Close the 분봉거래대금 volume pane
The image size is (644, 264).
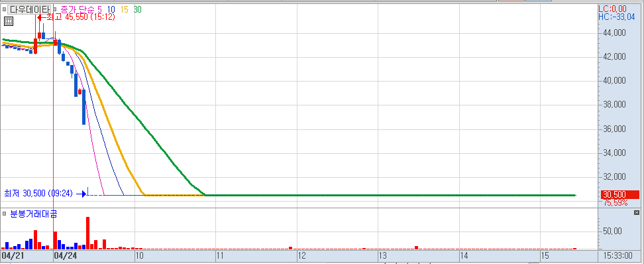pos(637,213)
